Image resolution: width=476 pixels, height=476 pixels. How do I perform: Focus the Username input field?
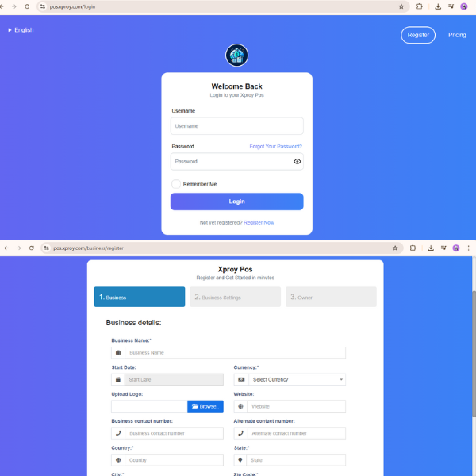tap(236, 126)
